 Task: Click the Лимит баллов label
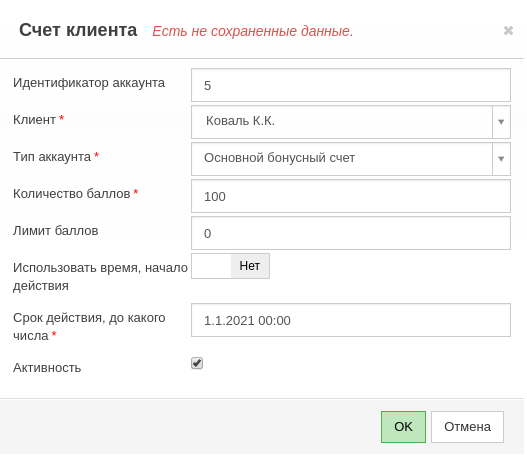pos(55,231)
